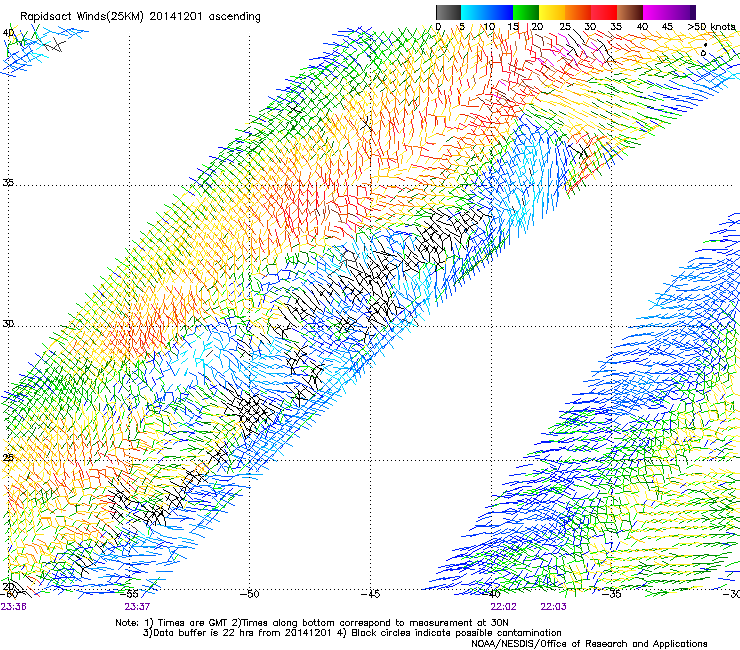Viewport: 740px width, 650px height.
Task: Click the longitude label '-55'
Action: coord(129,594)
